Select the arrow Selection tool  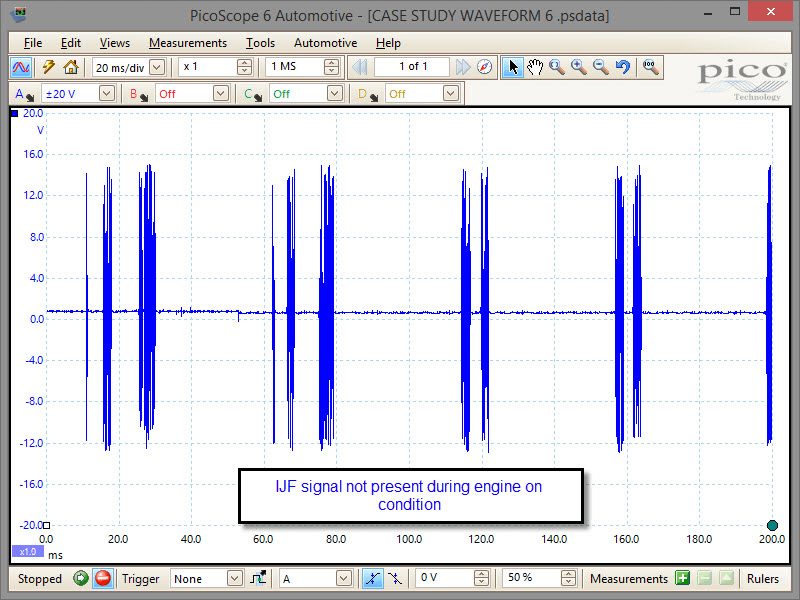pyautogui.click(x=513, y=67)
